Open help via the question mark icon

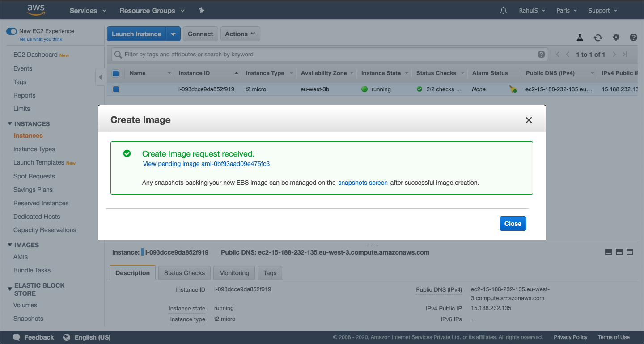click(x=633, y=38)
